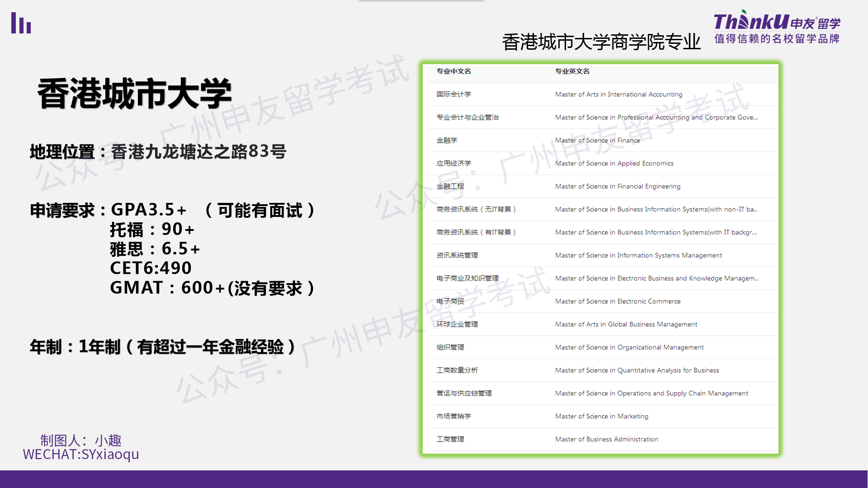Viewport: 868px width, 488px height.
Task: Select the 工商管理 cell
Action: (x=450, y=439)
